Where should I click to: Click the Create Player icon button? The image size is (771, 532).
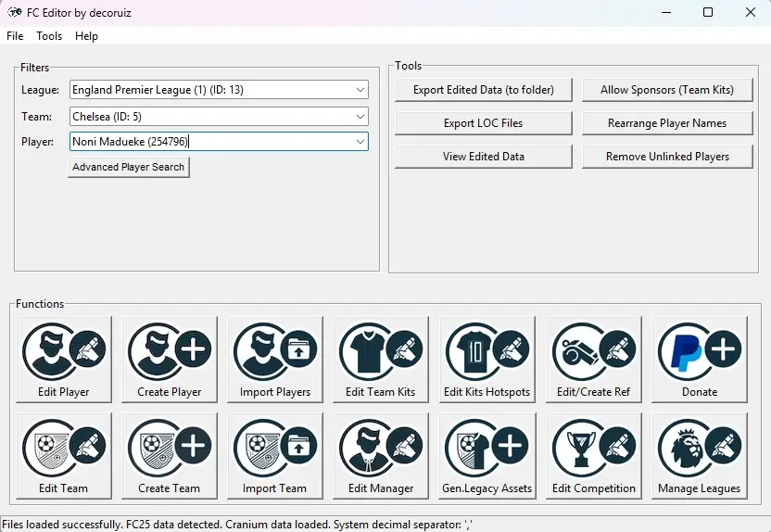[x=170, y=360]
